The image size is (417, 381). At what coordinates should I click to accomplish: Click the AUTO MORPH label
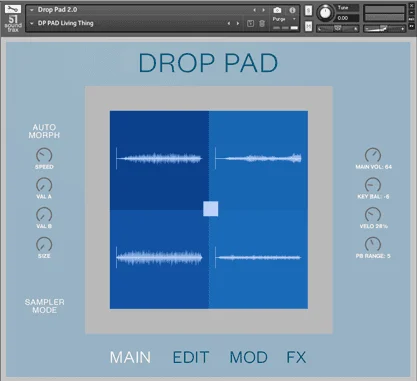click(44, 131)
